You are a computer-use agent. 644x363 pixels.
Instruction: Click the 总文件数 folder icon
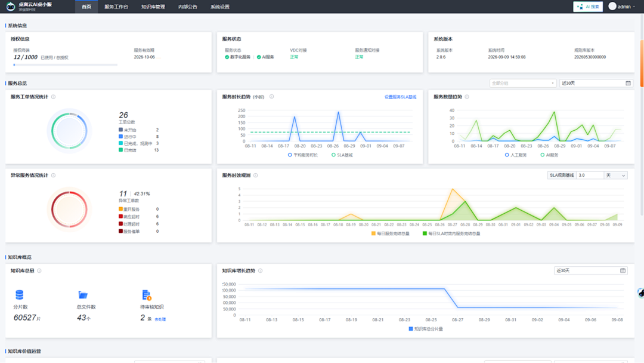click(x=83, y=295)
